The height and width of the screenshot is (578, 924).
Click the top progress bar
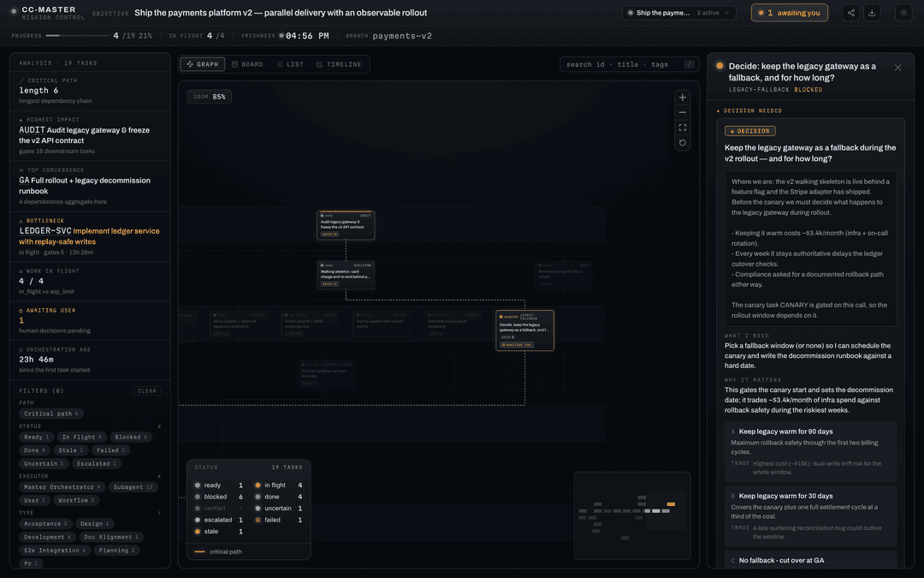[79, 36]
